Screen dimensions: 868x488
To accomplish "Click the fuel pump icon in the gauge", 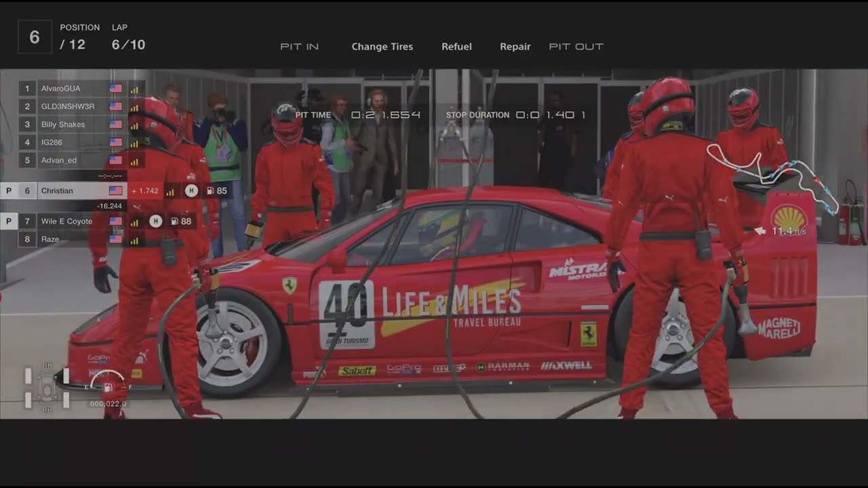I will (x=107, y=388).
